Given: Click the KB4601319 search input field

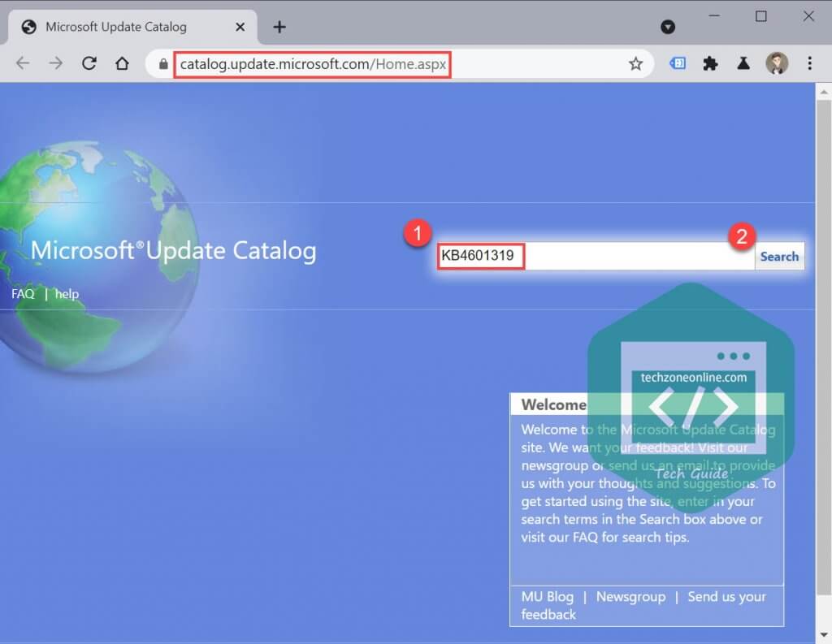Looking at the screenshot, I should (595, 257).
